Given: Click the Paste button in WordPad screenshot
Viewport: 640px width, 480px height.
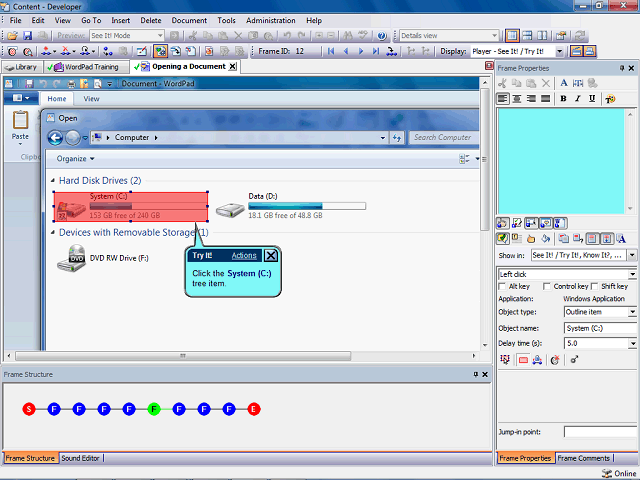Looking at the screenshot, I should coord(20,127).
